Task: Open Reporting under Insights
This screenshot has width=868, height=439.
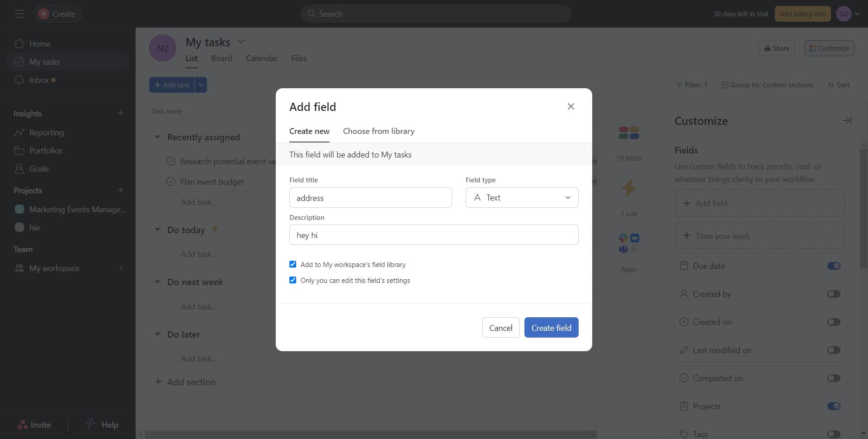Action: 47,132
